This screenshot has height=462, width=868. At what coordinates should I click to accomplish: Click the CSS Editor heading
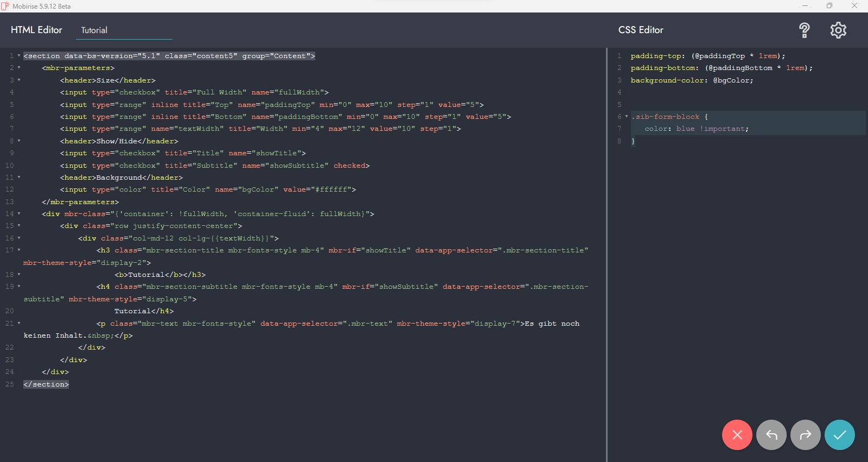tap(641, 30)
